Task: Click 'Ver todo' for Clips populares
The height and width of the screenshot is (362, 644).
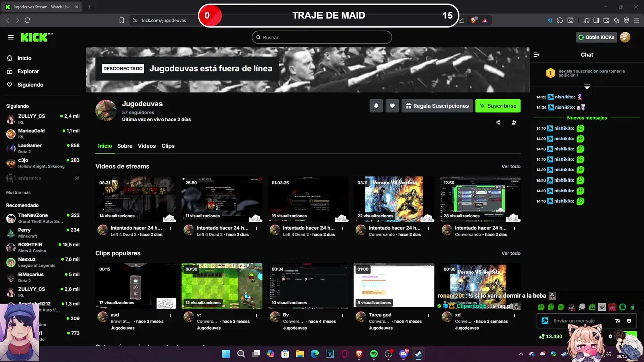Action: pyautogui.click(x=511, y=253)
